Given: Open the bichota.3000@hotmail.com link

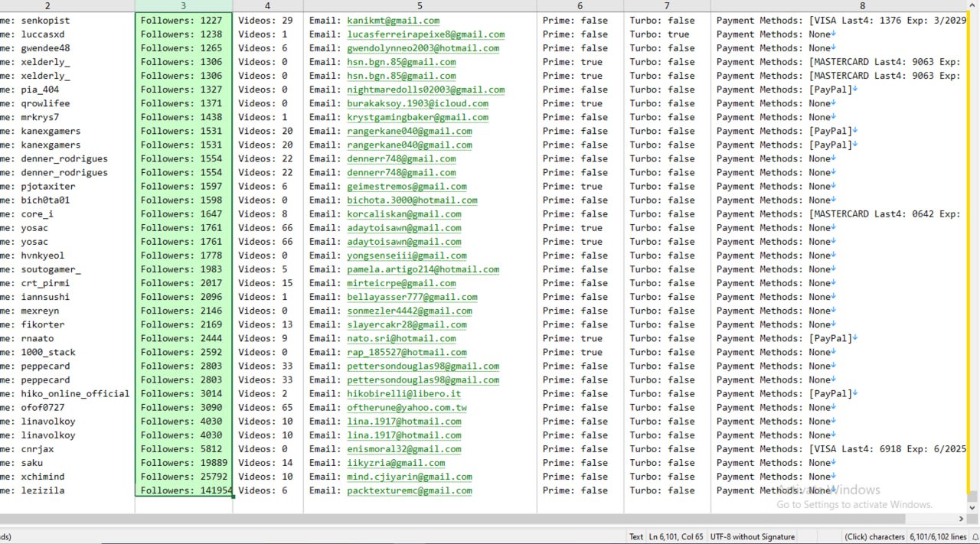Looking at the screenshot, I should 412,200.
